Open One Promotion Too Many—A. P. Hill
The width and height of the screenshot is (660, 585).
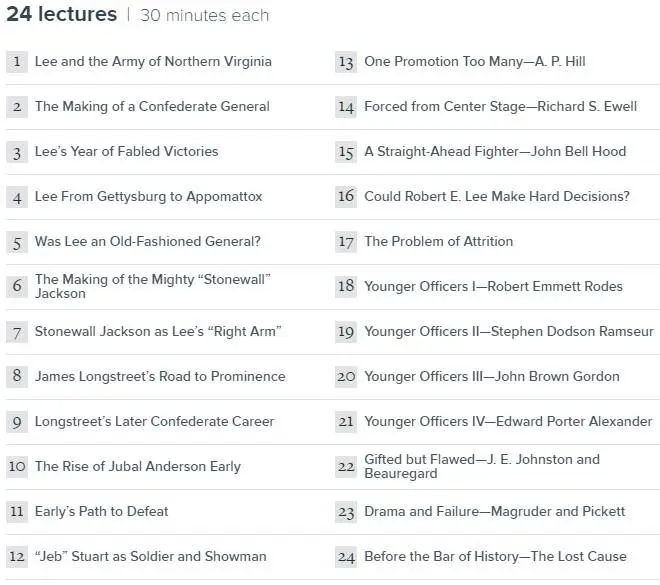(475, 61)
